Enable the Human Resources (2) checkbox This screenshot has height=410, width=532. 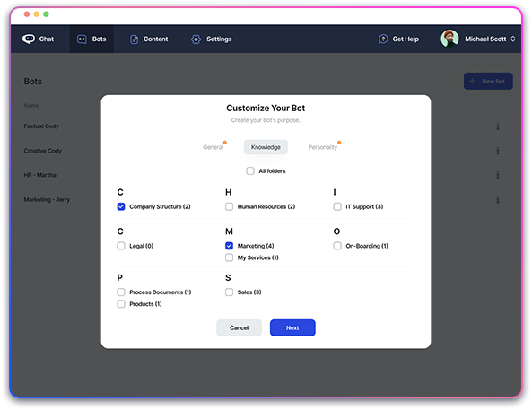tap(229, 206)
